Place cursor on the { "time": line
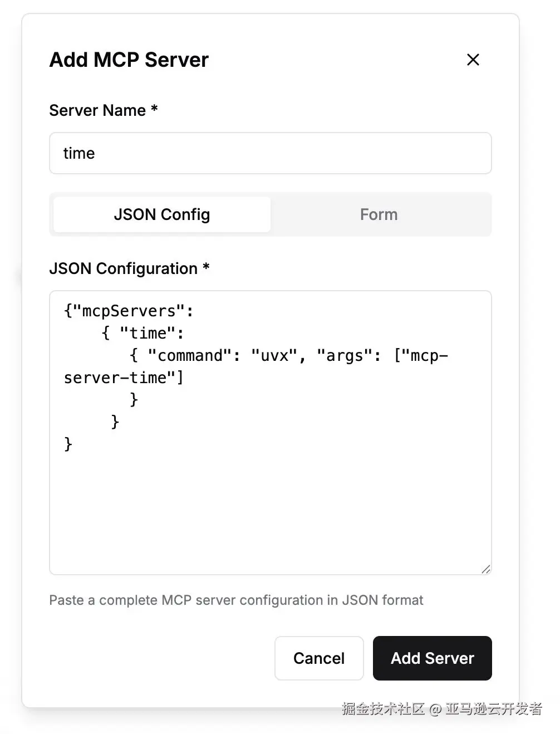This screenshot has height=734, width=560. 143,333
